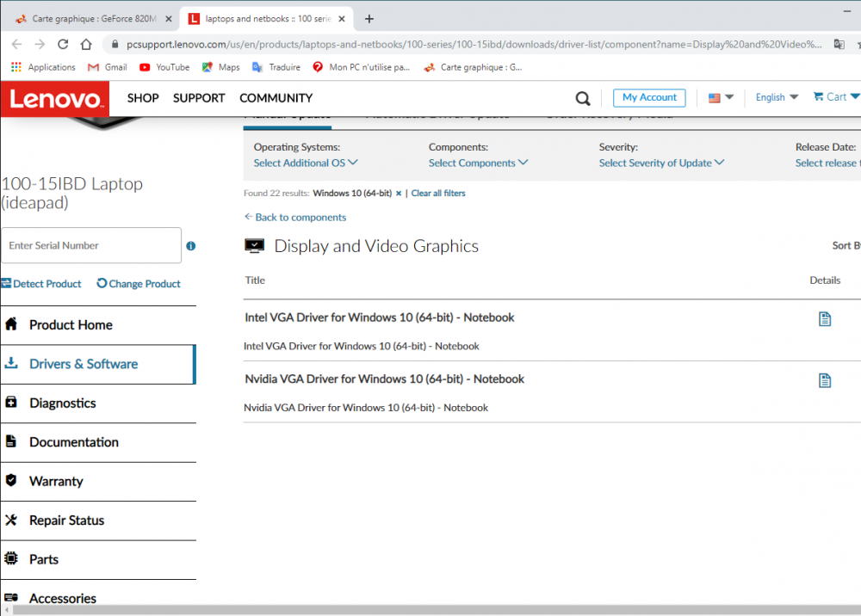Open the Select Components dropdown

tap(476, 162)
